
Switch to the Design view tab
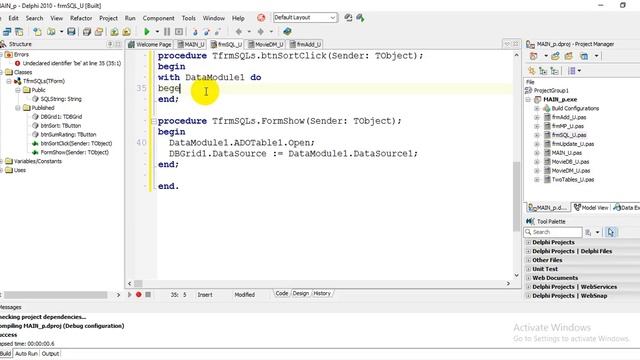[x=301, y=293]
